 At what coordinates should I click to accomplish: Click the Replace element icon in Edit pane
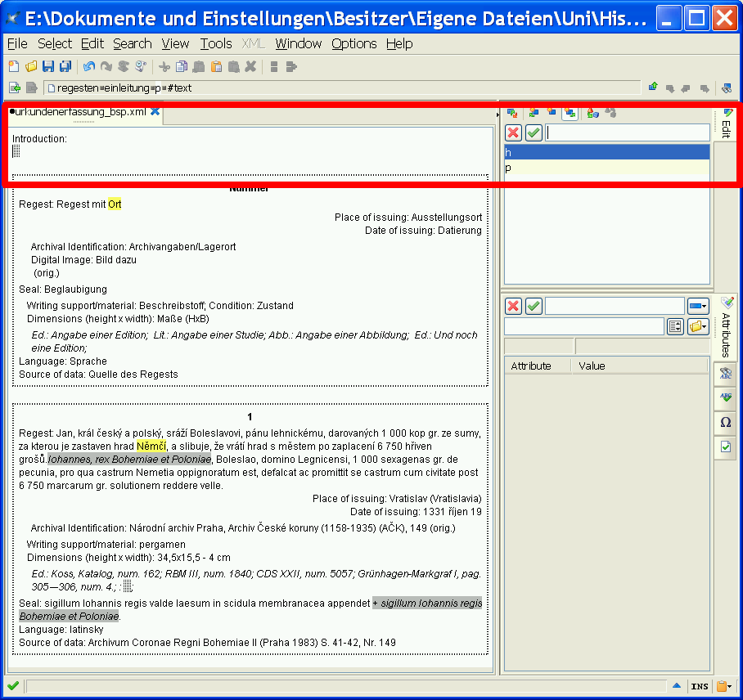pyautogui.click(x=511, y=113)
